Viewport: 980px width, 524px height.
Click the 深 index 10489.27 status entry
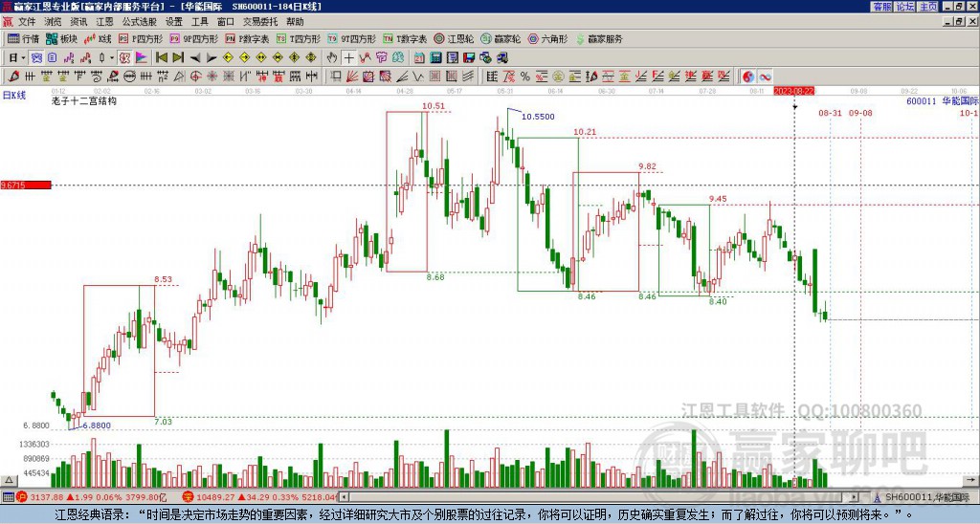pyautogui.click(x=260, y=497)
